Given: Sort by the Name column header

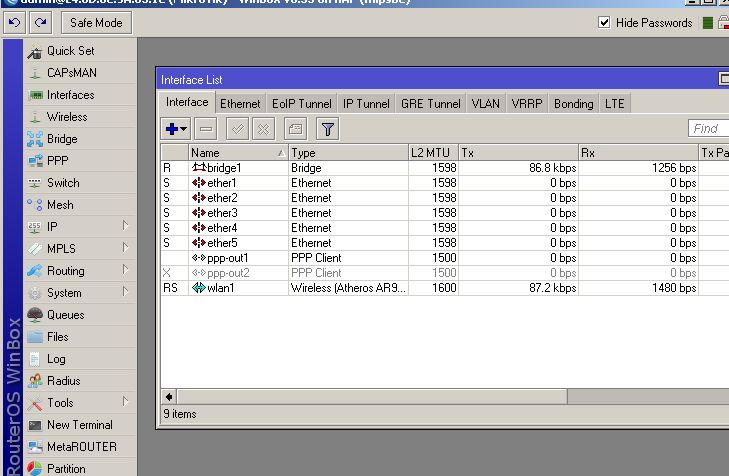Looking at the screenshot, I should [x=238, y=153].
